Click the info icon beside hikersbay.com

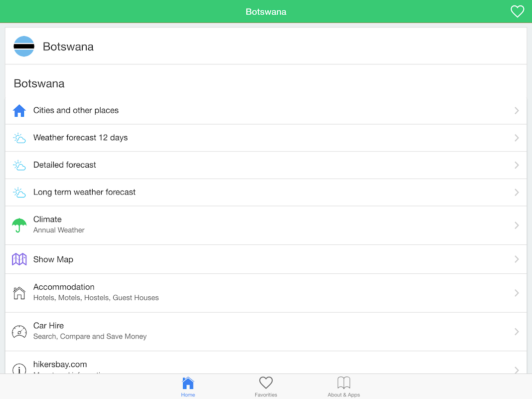tap(19, 369)
